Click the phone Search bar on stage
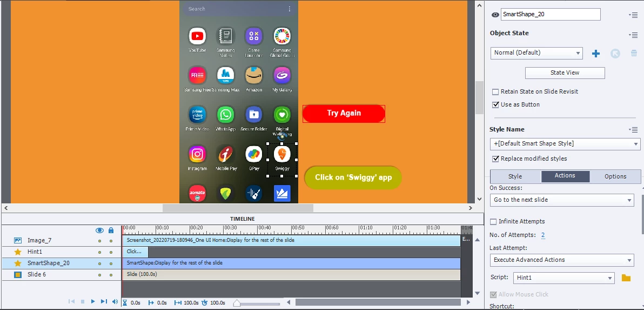The image size is (644, 310). coord(239,9)
